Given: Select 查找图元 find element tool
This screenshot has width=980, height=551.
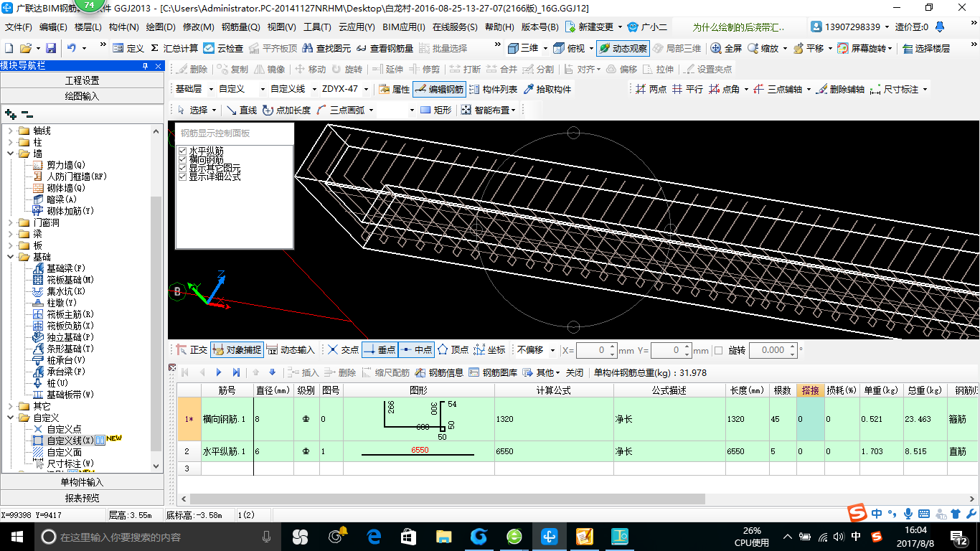Looking at the screenshot, I should pos(327,48).
